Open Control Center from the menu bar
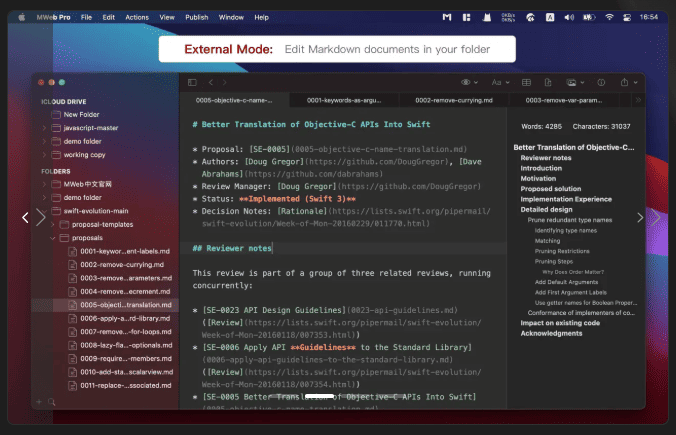 [x=627, y=17]
